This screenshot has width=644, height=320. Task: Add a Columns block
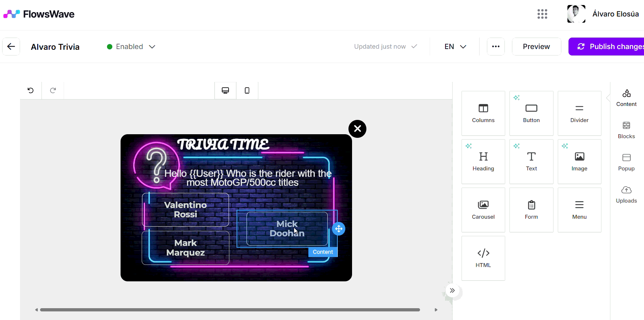(483, 113)
